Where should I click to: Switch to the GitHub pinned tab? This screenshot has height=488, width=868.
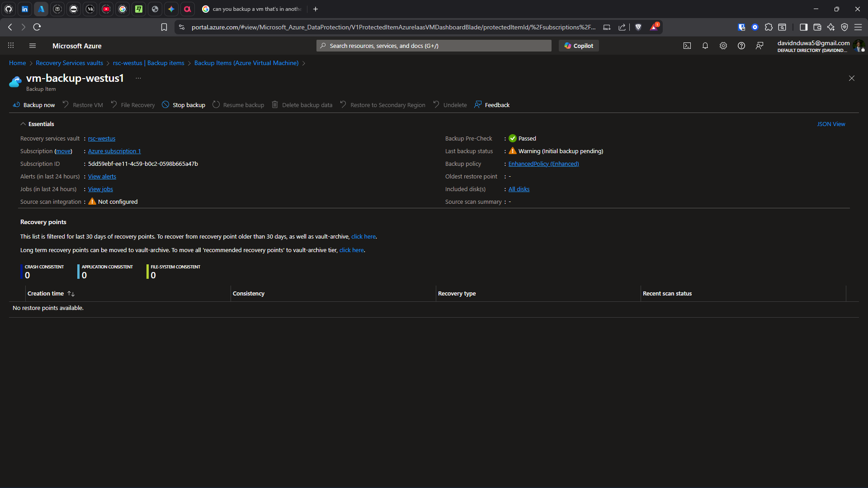(9, 9)
